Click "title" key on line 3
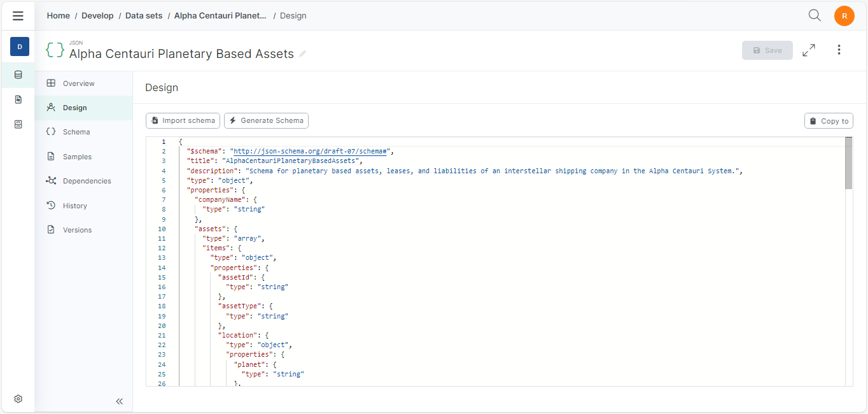Viewport: 868px width, 414px height. click(200, 161)
